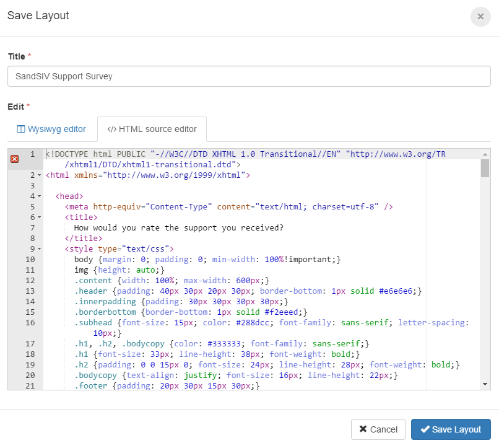Collapse the title tag at line 6
499x448 pixels.
click(x=40, y=217)
